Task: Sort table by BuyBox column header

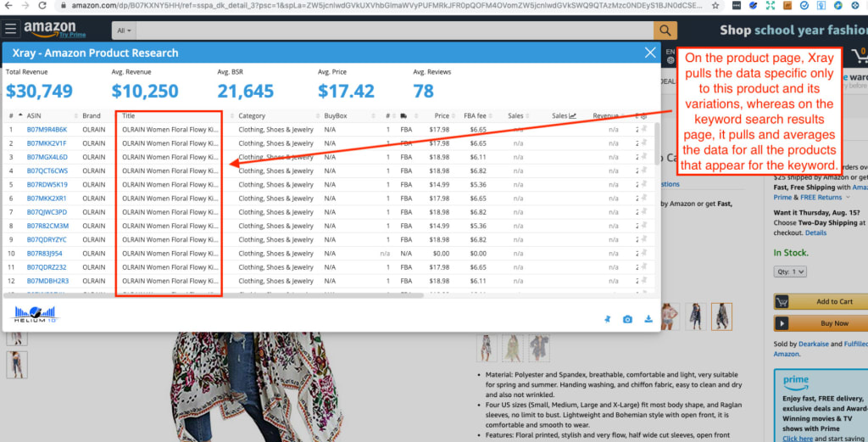Action: click(336, 115)
